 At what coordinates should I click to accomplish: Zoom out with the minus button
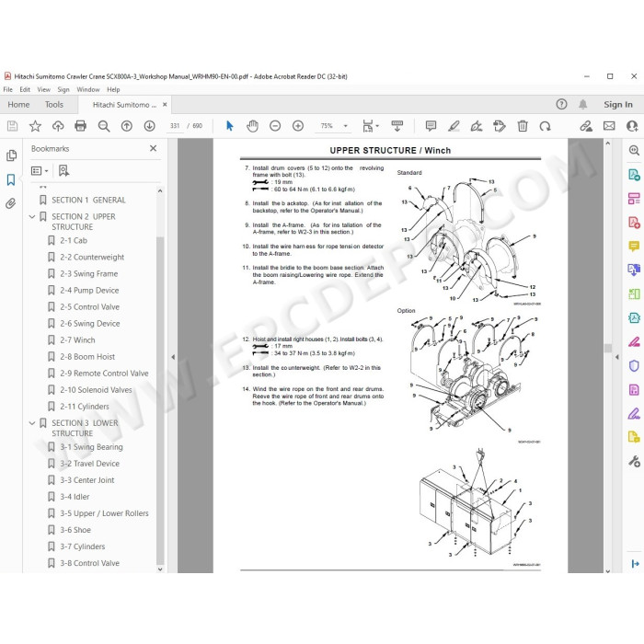(x=275, y=126)
